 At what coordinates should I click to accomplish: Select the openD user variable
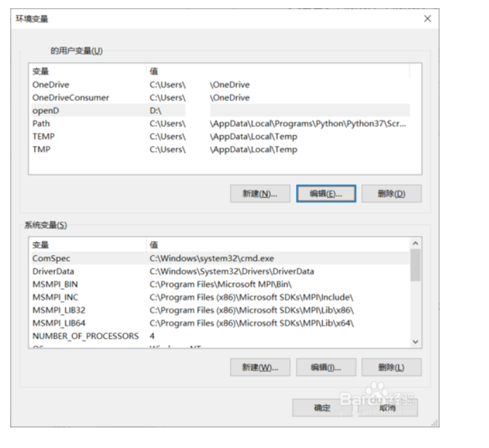220,110
